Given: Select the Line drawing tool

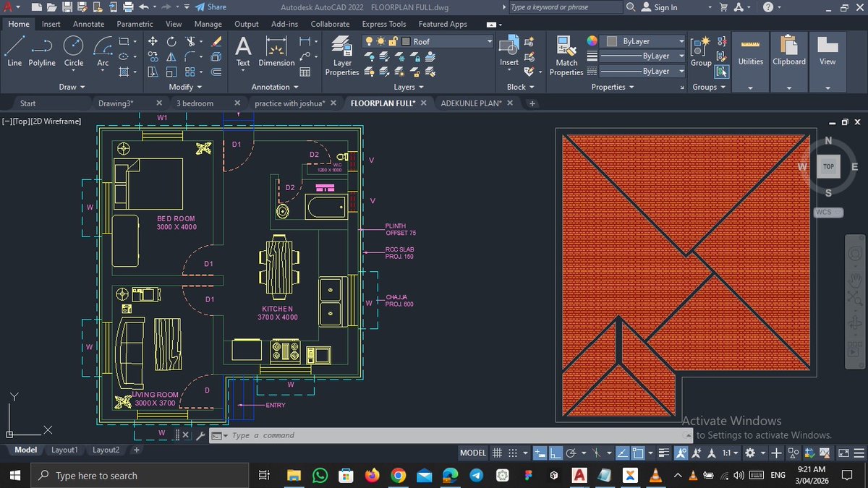Looking at the screenshot, I should (x=14, y=51).
